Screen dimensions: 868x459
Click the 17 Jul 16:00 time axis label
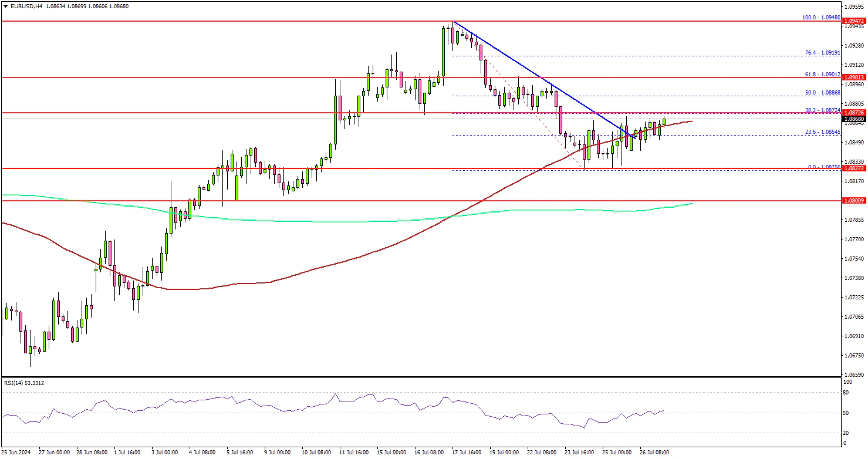pyautogui.click(x=468, y=453)
